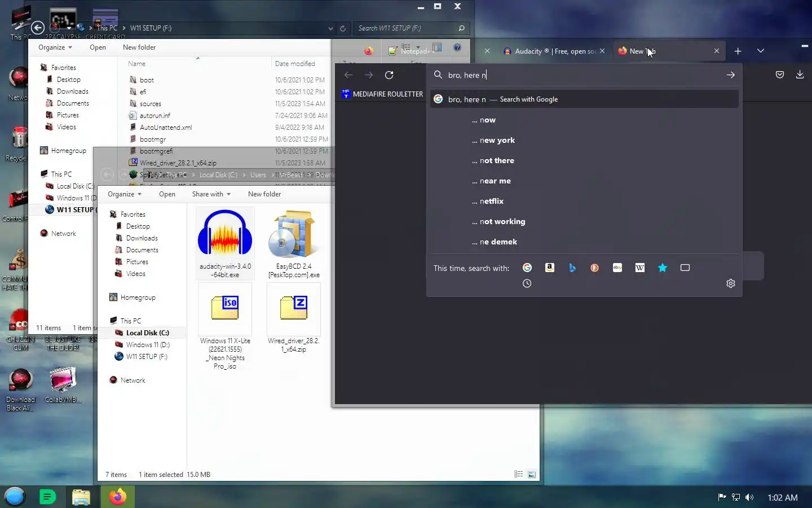Open Organize dropdown in W11 SETUP window
Viewport: 812px width, 508px height.
point(55,47)
